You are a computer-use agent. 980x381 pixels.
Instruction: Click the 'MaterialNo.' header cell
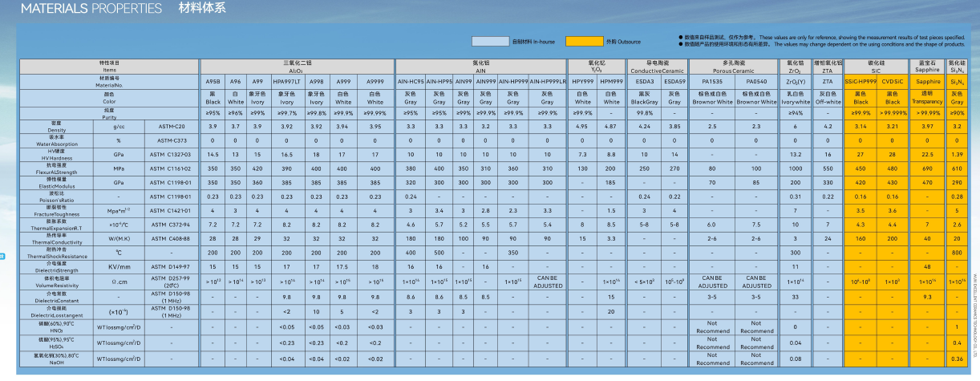109,82
